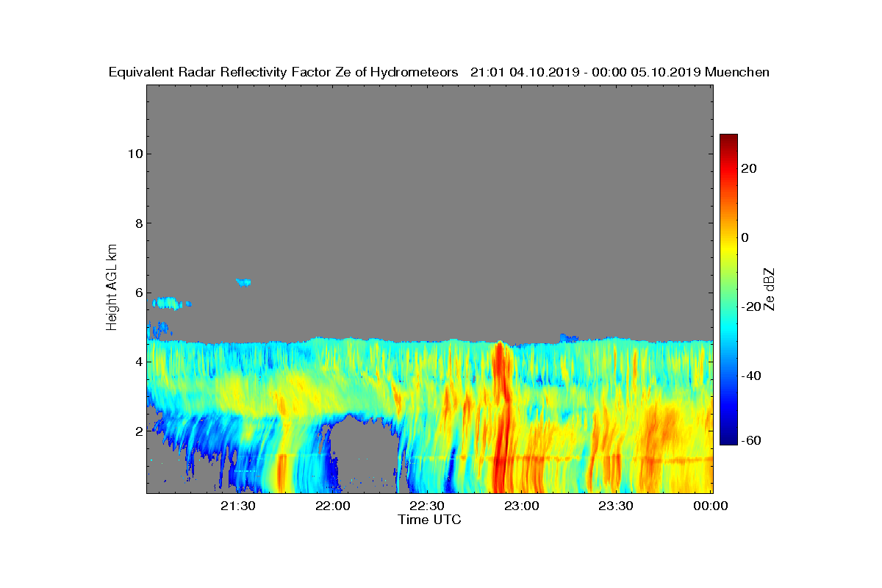Select the 23:00 time axis label

click(x=522, y=506)
